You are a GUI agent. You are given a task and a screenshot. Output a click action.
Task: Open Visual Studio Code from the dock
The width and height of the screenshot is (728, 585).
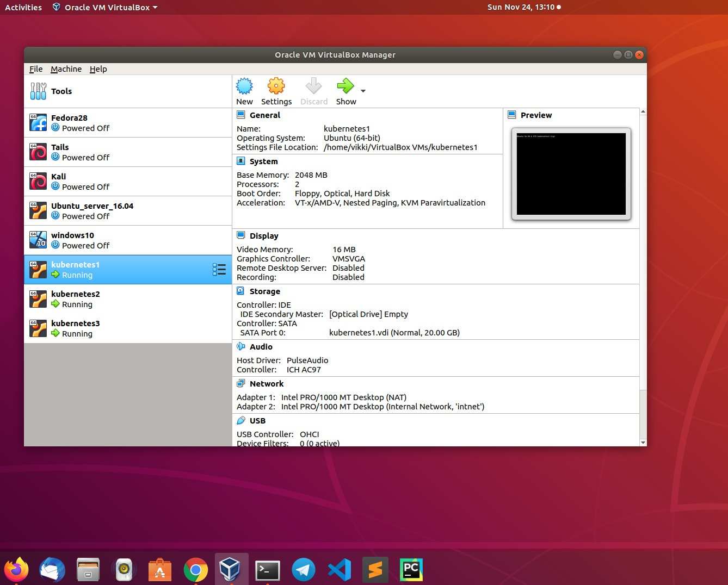340,570
